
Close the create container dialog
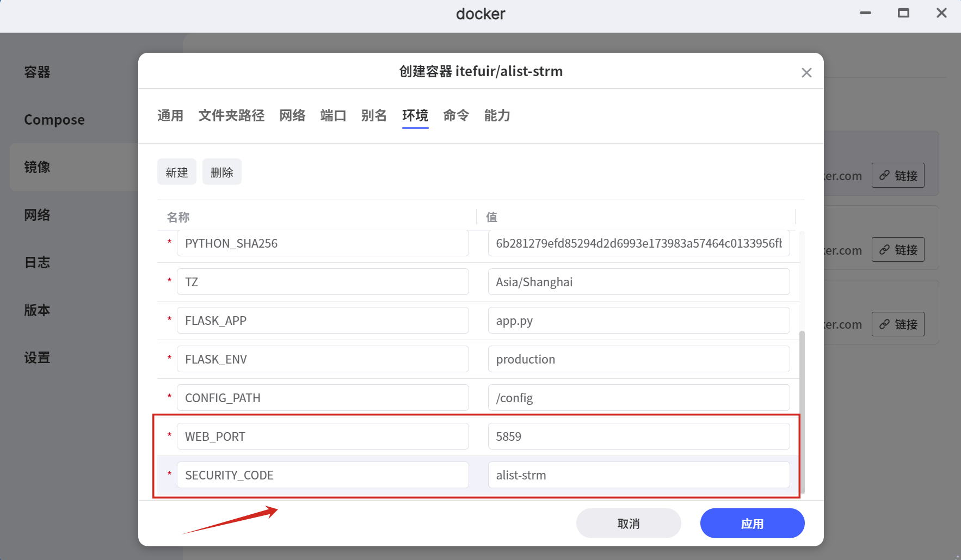coord(806,73)
